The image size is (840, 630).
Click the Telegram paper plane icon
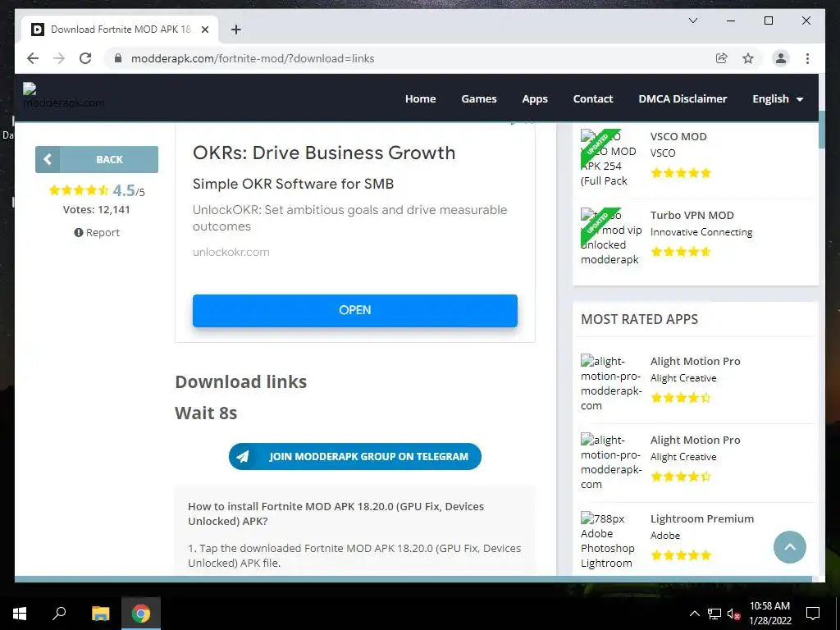click(x=243, y=456)
